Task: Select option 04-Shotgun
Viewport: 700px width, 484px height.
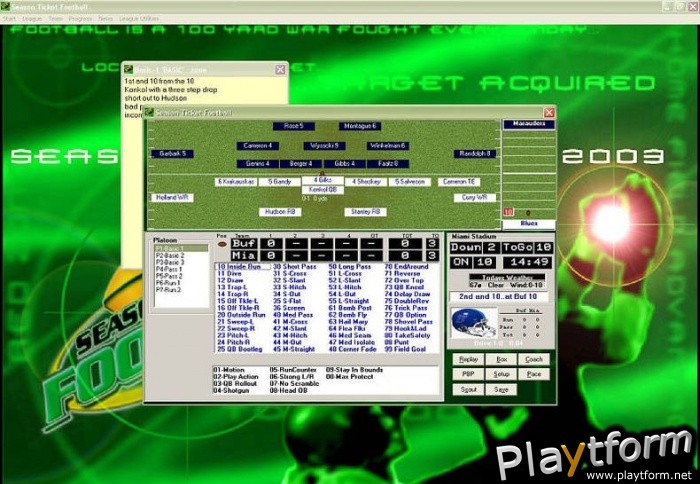Action: [x=231, y=391]
